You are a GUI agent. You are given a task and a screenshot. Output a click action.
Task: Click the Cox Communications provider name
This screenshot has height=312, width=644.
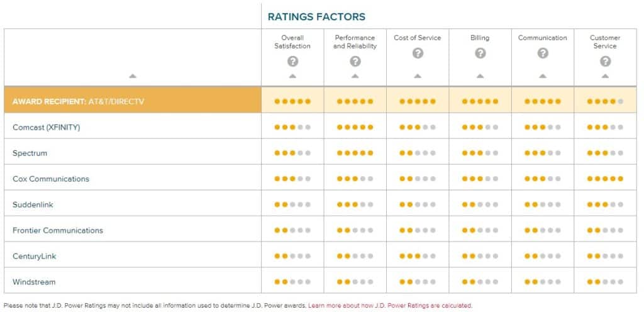point(51,179)
